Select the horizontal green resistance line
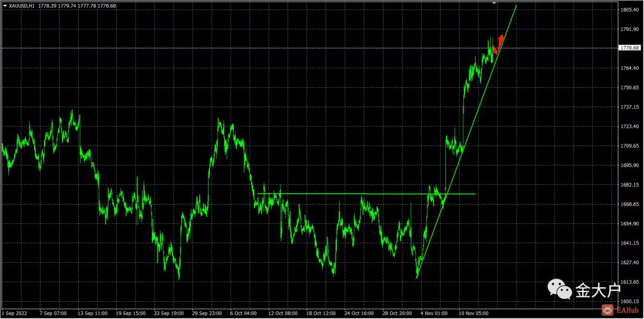Screen dimensions: 644x319 366,194
